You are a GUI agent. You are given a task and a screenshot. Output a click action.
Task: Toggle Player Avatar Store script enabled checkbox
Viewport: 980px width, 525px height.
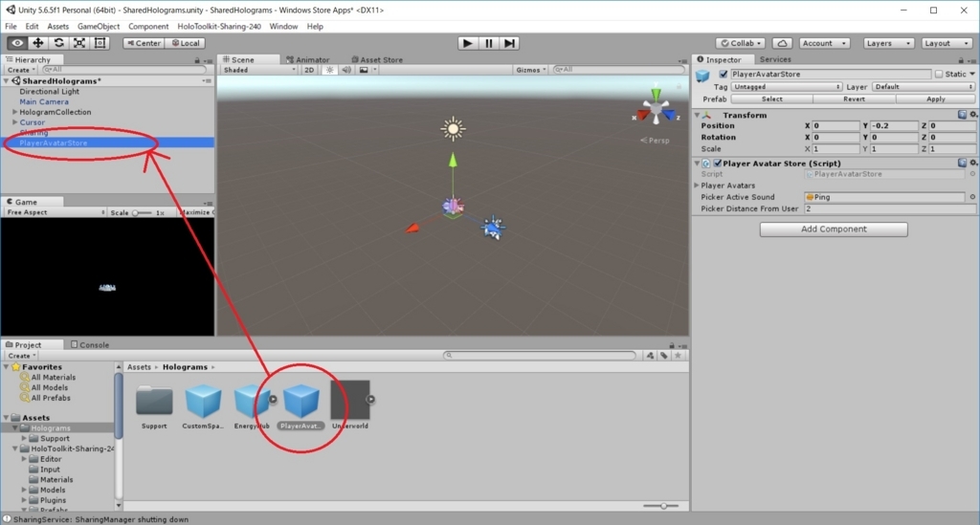point(718,163)
